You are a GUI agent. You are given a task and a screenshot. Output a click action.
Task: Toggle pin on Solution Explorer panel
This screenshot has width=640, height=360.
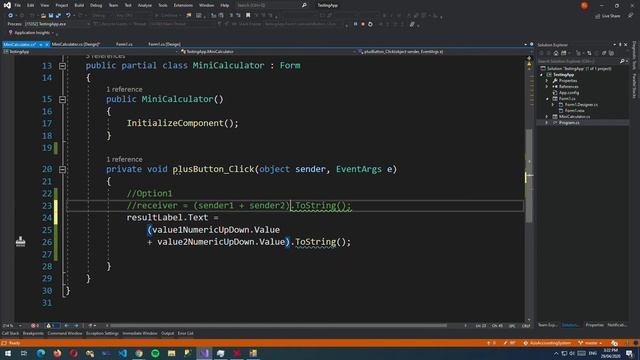[x=620, y=44]
